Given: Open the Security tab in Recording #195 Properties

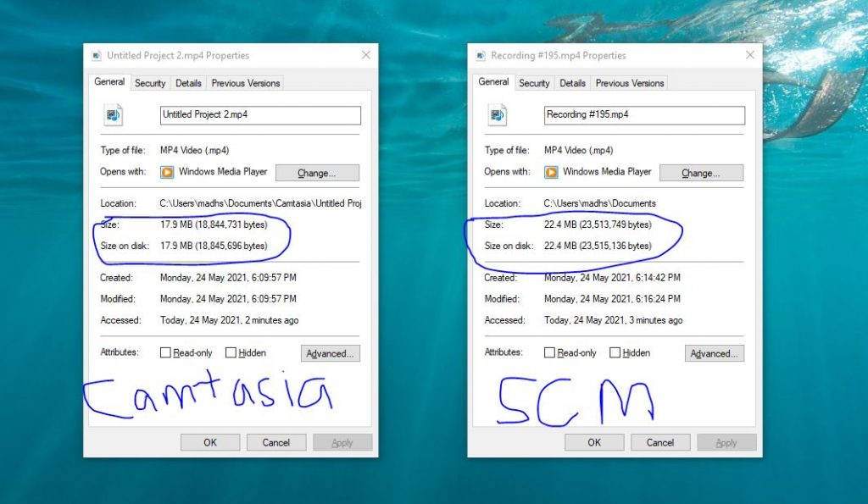Looking at the screenshot, I should [x=534, y=83].
